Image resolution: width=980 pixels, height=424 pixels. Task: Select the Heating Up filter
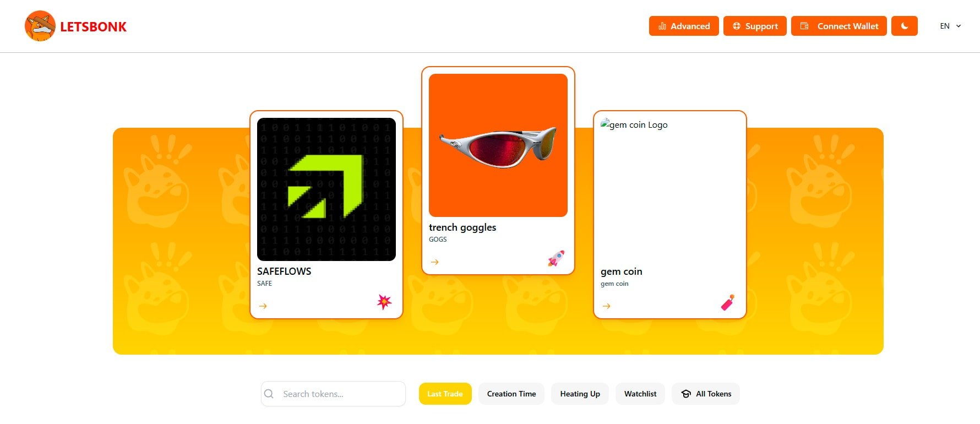click(580, 394)
